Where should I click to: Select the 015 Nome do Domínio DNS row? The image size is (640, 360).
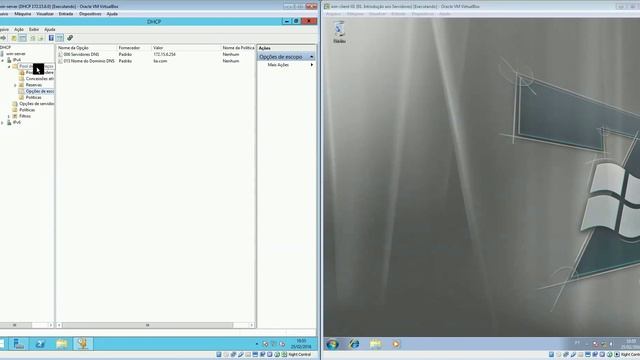click(156, 61)
